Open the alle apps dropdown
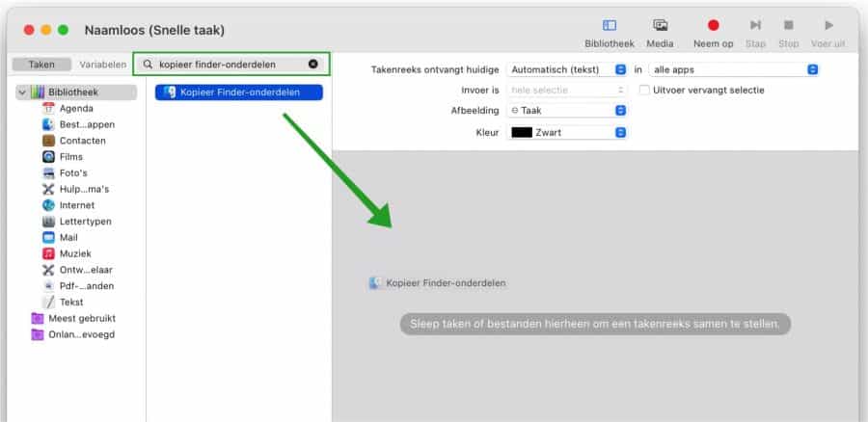Viewport: 868px width, 422px height. click(x=734, y=69)
